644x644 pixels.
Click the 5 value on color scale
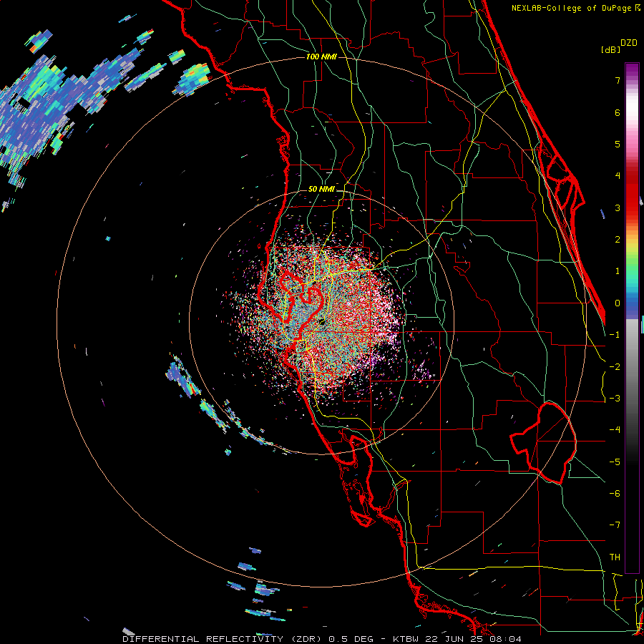618,144
